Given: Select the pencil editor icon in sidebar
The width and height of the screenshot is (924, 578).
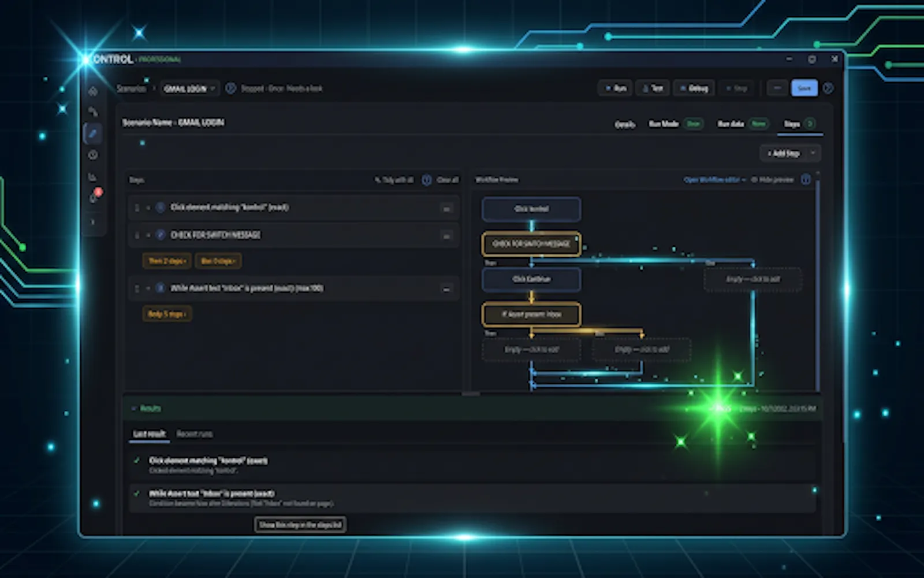Looking at the screenshot, I should tap(93, 134).
